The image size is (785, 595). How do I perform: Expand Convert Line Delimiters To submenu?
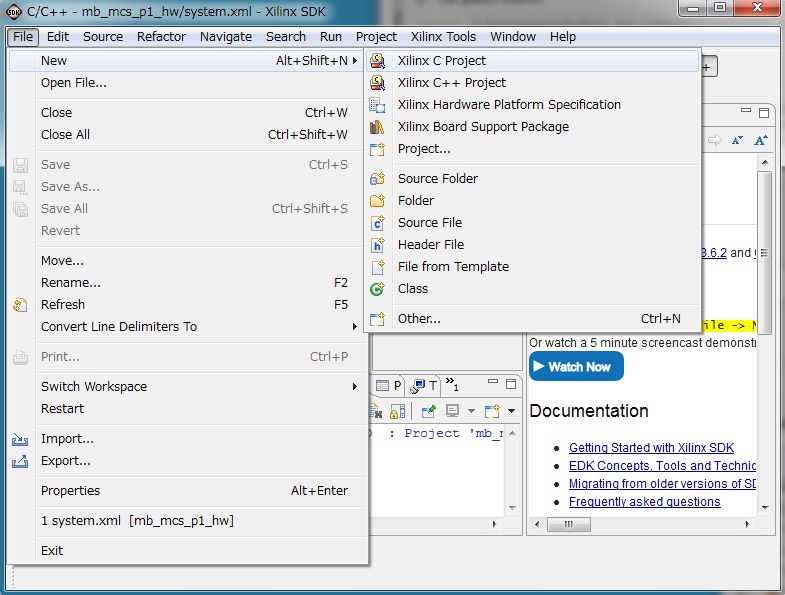point(354,327)
